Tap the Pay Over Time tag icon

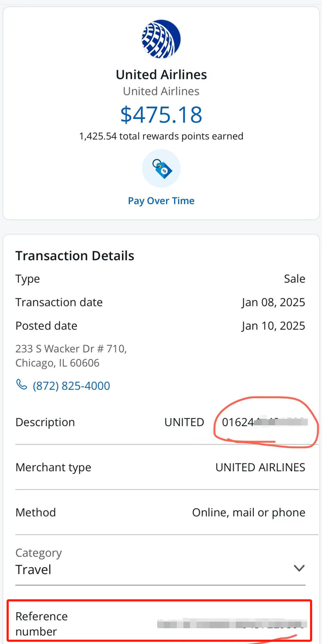pos(161,168)
